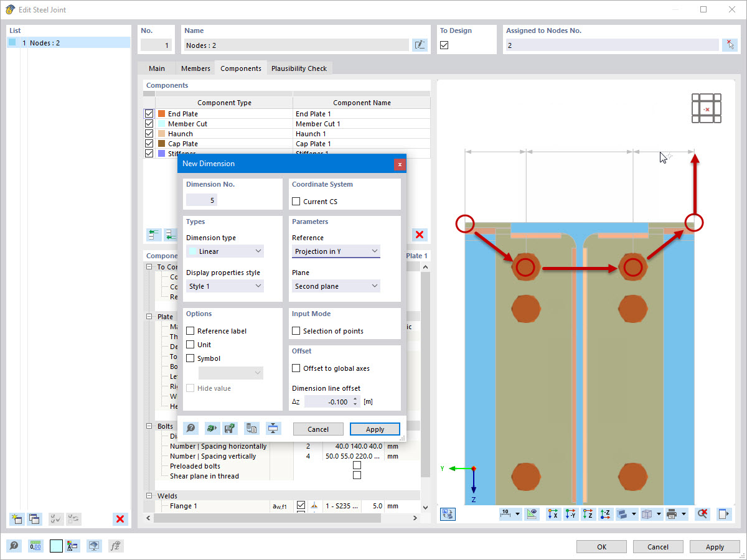
Task: Click the view synchronization icon below the 3D preview
Action: click(x=448, y=514)
